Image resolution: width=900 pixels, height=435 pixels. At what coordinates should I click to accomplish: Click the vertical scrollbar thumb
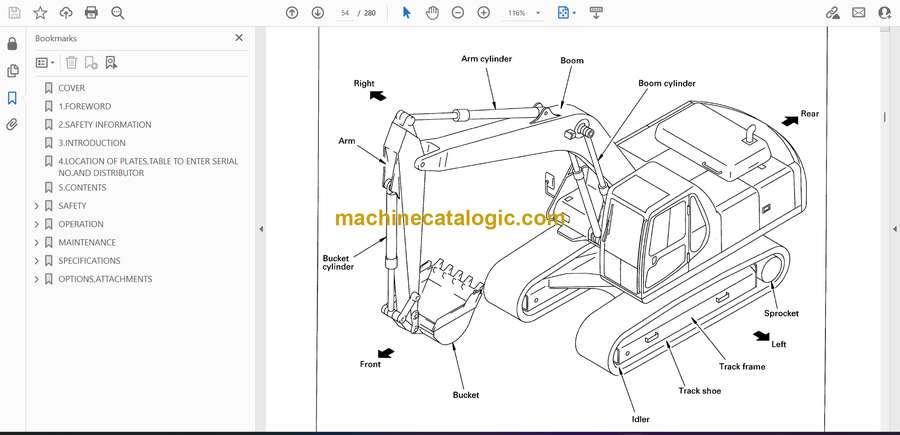pyautogui.click(x=884, y=117)
